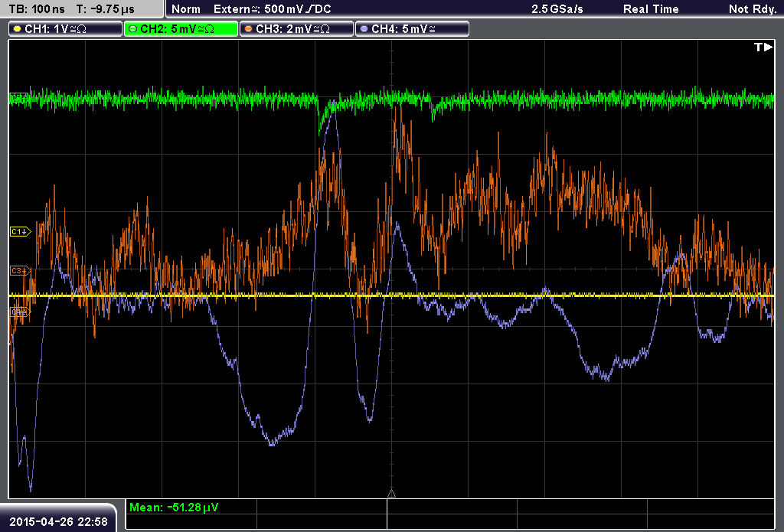Click the C1 ground level marker

[x=20, y=231]
